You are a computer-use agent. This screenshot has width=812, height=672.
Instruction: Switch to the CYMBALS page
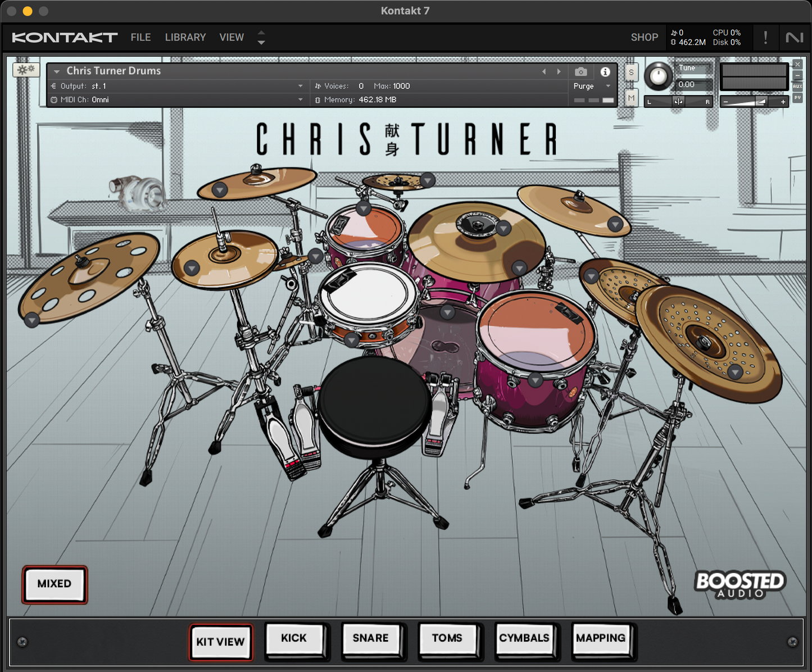tap(524, 638)
